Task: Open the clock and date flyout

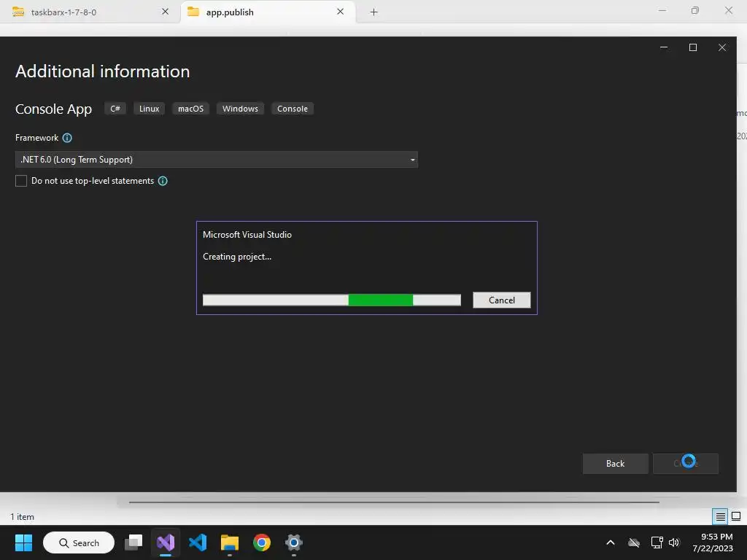Action: 713,542
